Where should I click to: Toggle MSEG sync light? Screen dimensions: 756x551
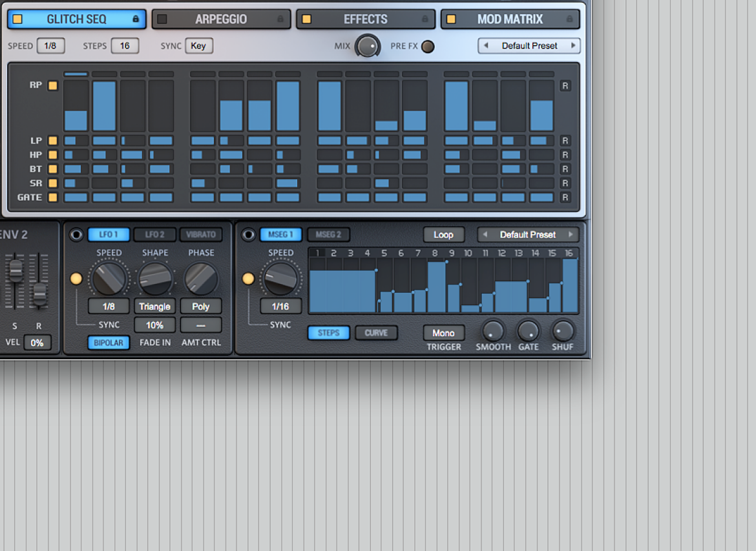tap(248, 278)
